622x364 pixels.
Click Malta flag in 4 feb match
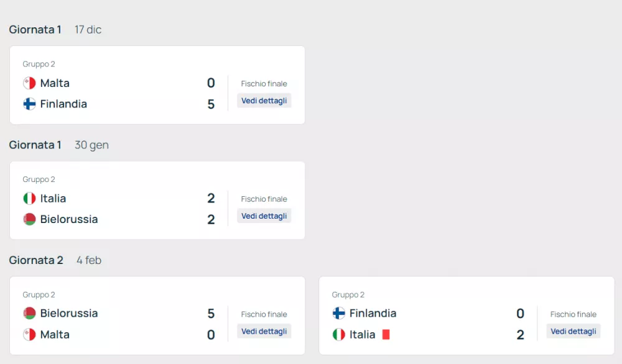tap(29, 334)
